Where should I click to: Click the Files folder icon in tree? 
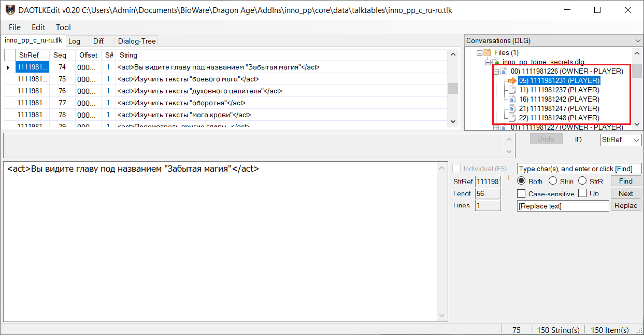[x=487, y=52]
